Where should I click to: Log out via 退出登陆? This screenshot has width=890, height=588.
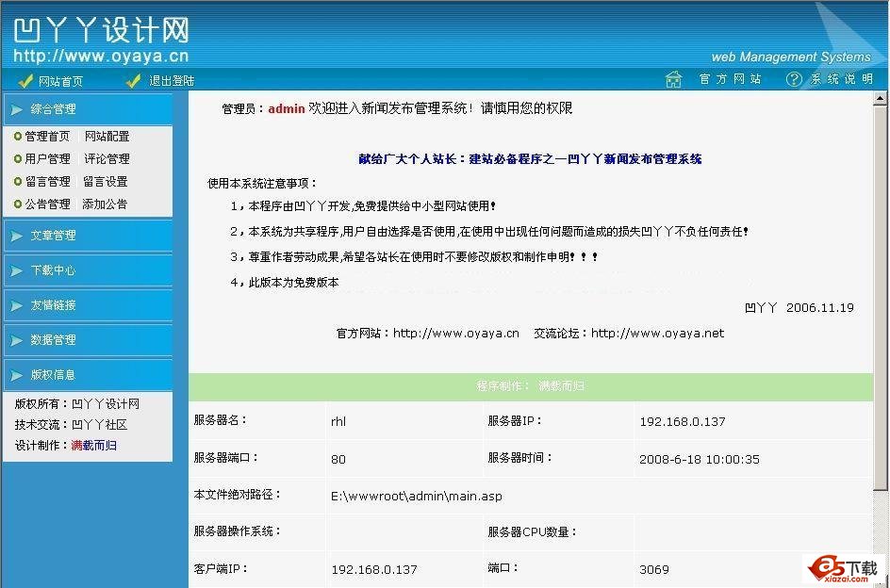[x=172, y=81]
